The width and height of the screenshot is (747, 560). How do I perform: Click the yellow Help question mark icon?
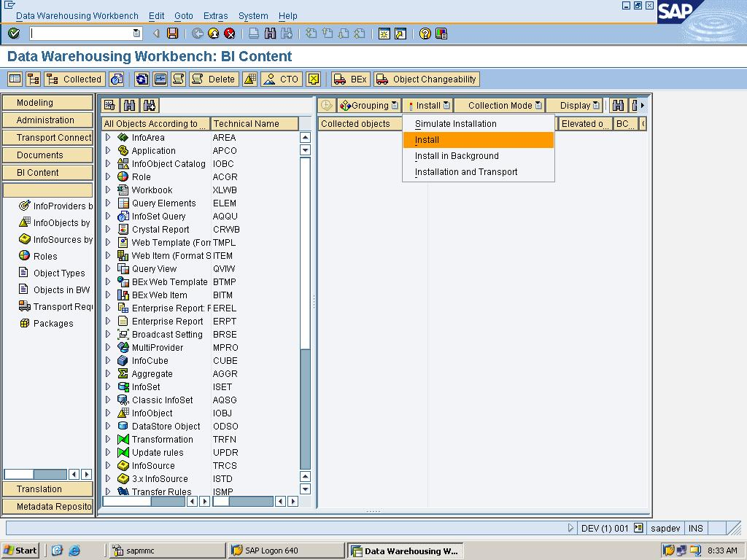point(425,34)
